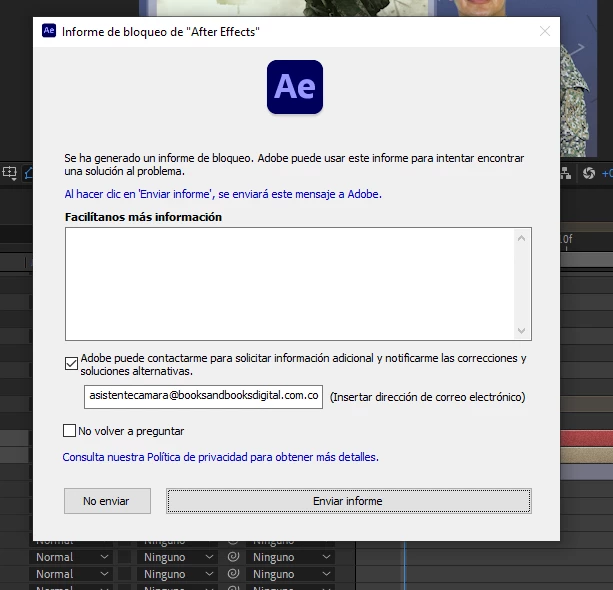
Task: Click the '(Insertar dirección de correo electrónico)' label
Action: pyautogui.click(x=427, y=397)
